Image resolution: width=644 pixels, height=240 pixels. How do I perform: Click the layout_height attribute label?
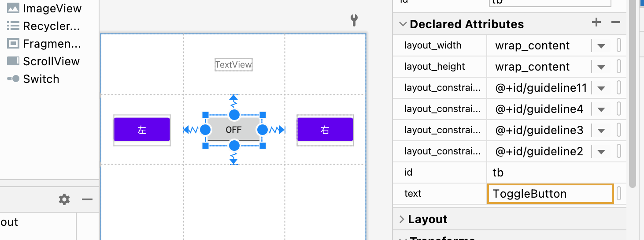(435, 67)
